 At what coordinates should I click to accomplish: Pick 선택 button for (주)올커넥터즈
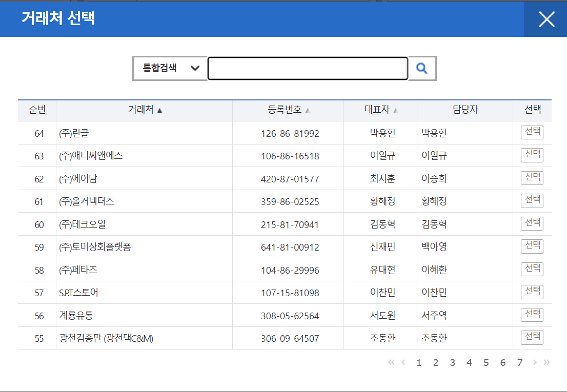coord(532,200)
